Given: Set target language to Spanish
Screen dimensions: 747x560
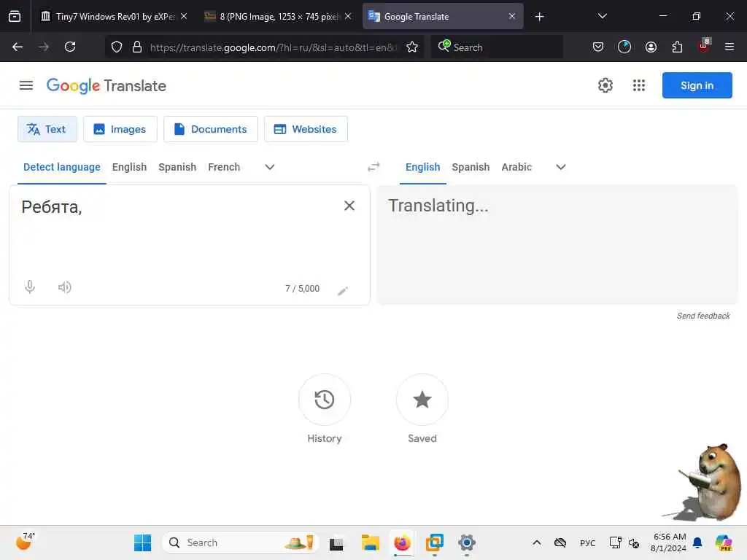Looking at the screenshot, I should coord(471,167).
